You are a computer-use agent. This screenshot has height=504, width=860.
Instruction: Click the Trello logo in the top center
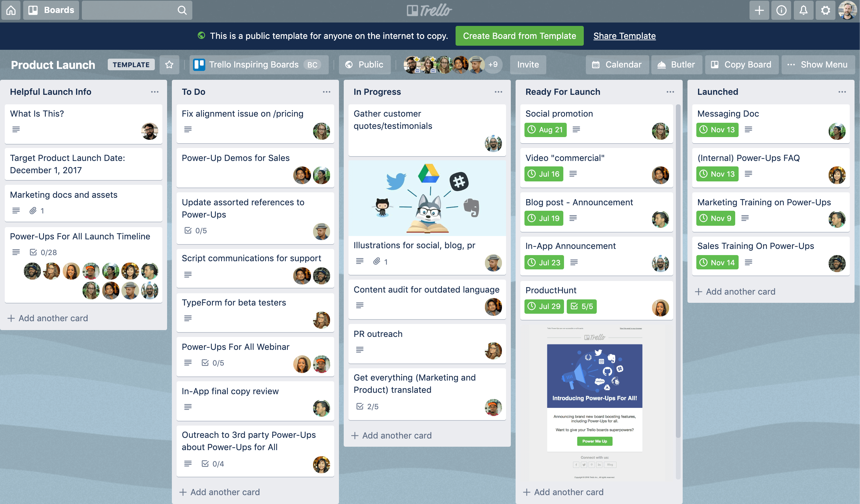[430, 10]
